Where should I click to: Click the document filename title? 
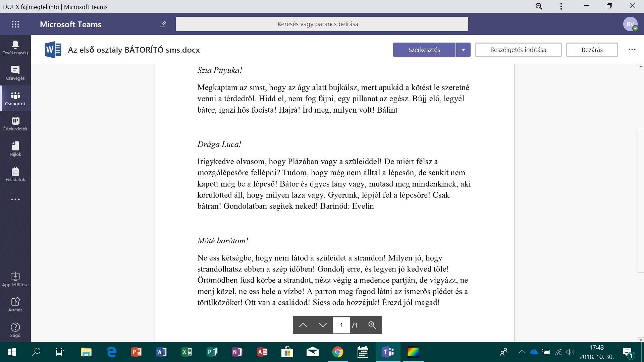tap(134, 50)
